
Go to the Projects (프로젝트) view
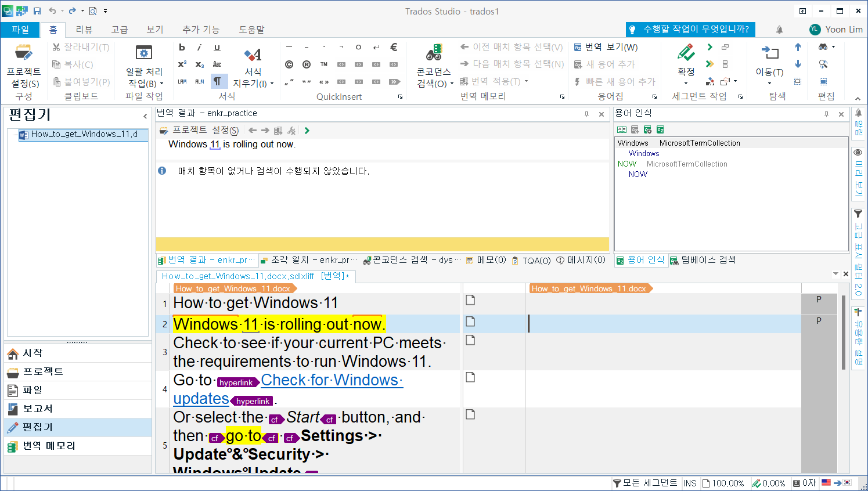78,371
